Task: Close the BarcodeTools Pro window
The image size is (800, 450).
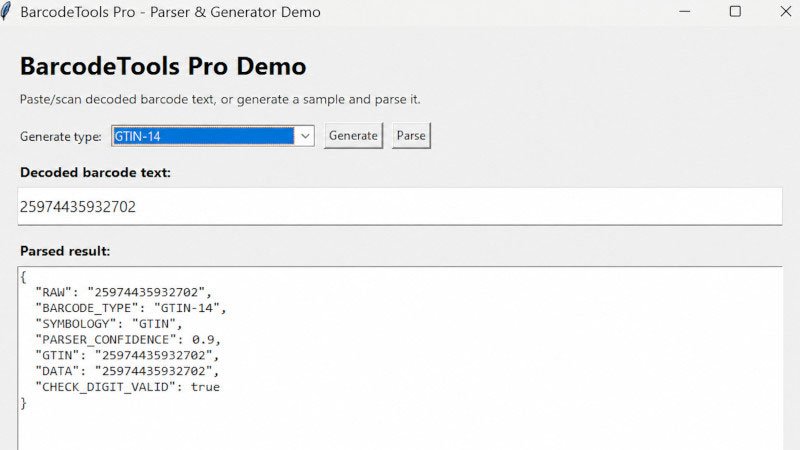Action: [786, 11]
